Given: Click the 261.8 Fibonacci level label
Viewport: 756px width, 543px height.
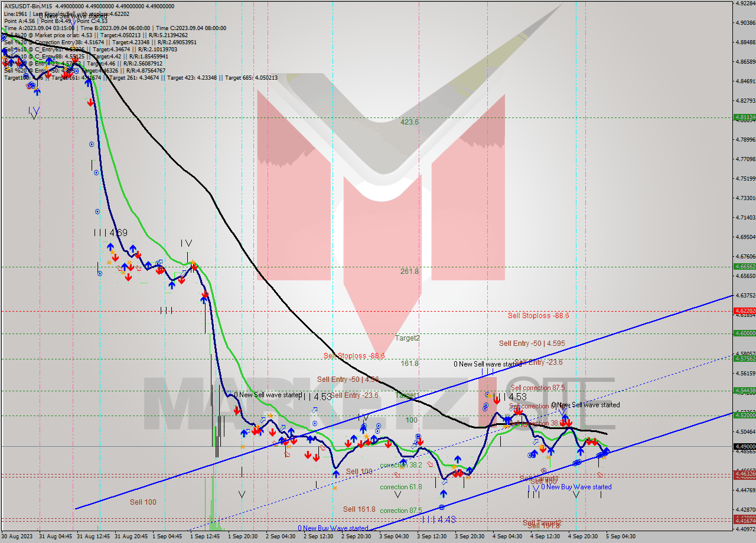Looking at the screenshot, I should (x=409, y=271).
